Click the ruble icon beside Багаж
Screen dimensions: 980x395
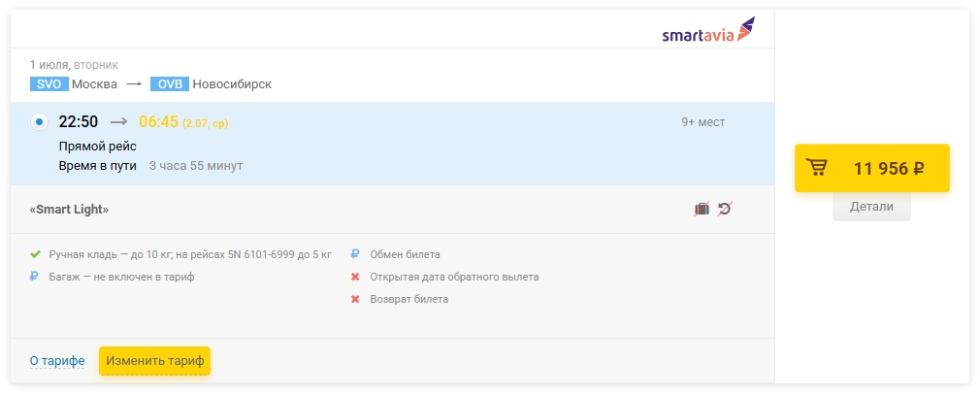coord(36,277)
